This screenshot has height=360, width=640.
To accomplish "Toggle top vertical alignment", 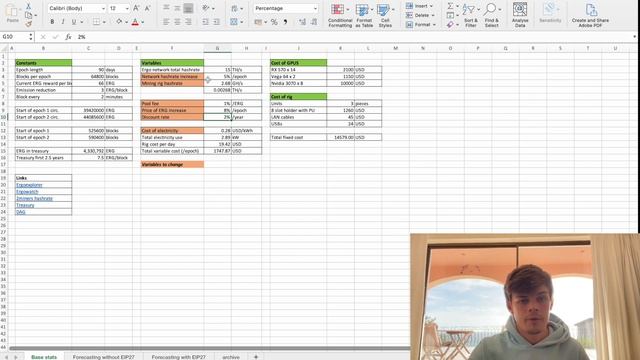I will (x=166, y=8).
